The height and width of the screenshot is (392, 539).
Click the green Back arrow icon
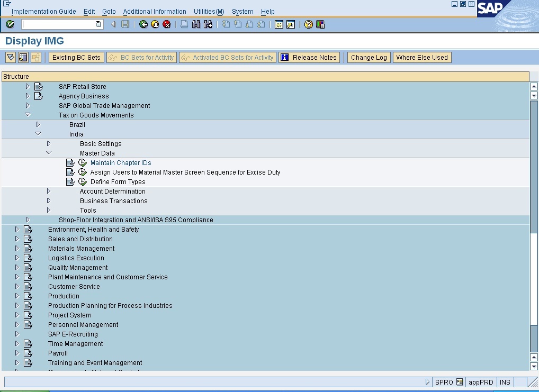[143, 24]
